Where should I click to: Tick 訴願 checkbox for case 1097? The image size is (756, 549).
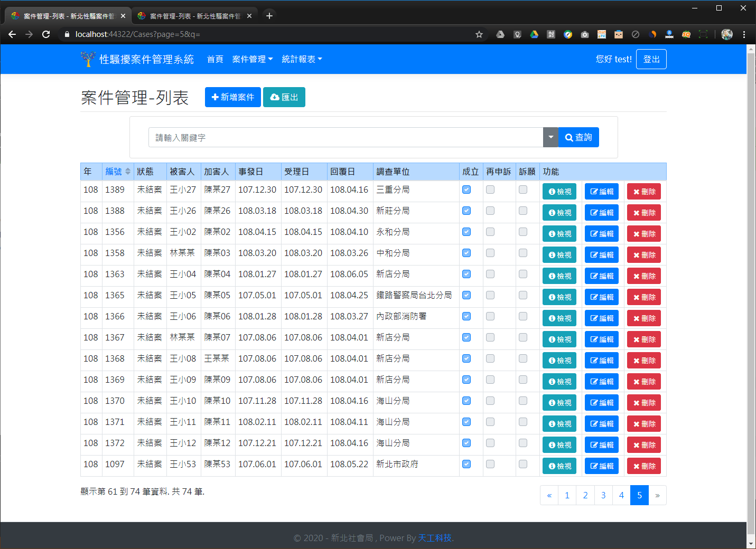[523, 464]
